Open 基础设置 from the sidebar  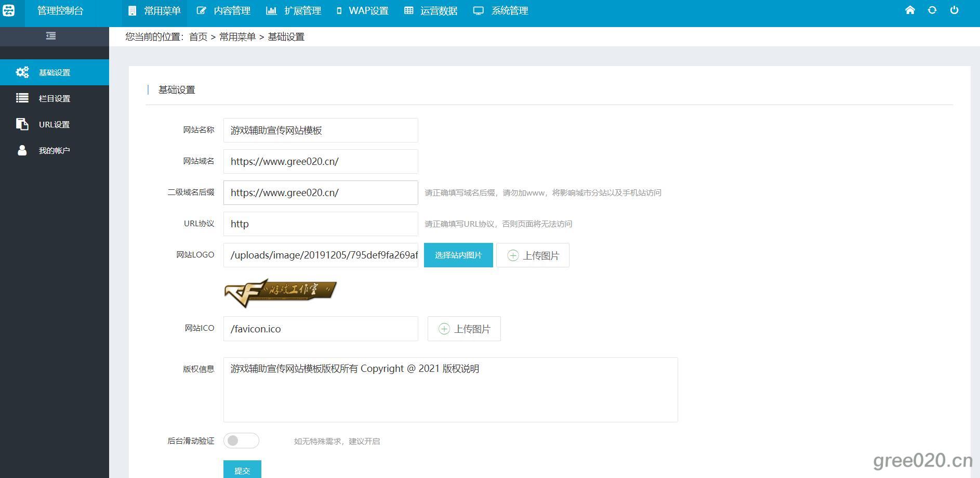coord(54,73)
